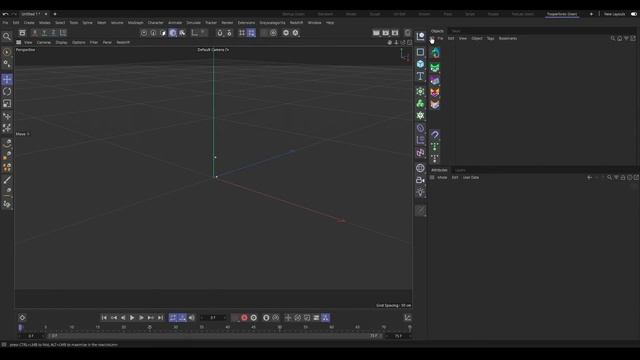Open Edit Render Settings icon

(395, 33)
